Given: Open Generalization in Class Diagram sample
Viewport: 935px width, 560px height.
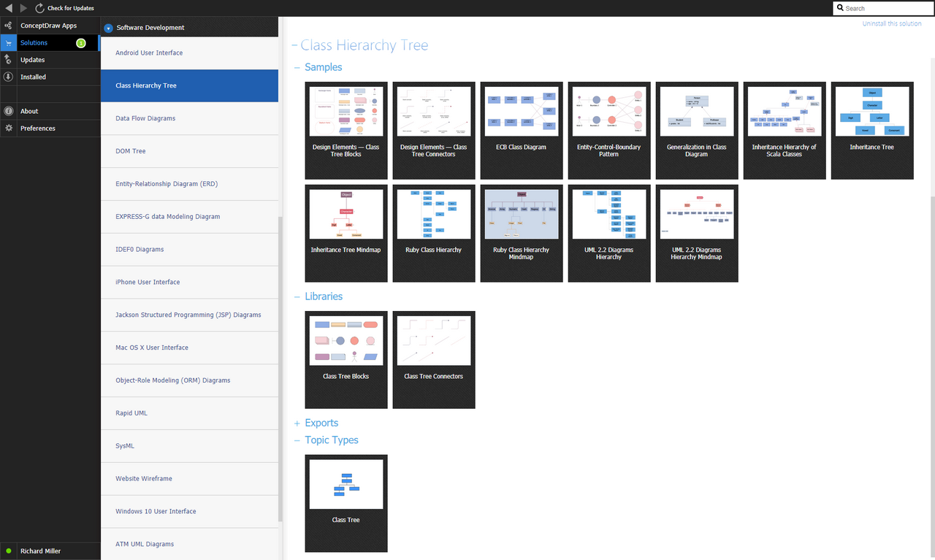Looking at the screenshot, I should pos(697,131).
